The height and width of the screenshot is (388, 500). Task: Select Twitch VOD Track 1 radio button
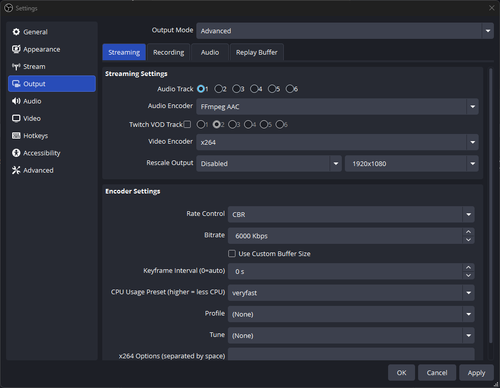[x=201, y=125]
